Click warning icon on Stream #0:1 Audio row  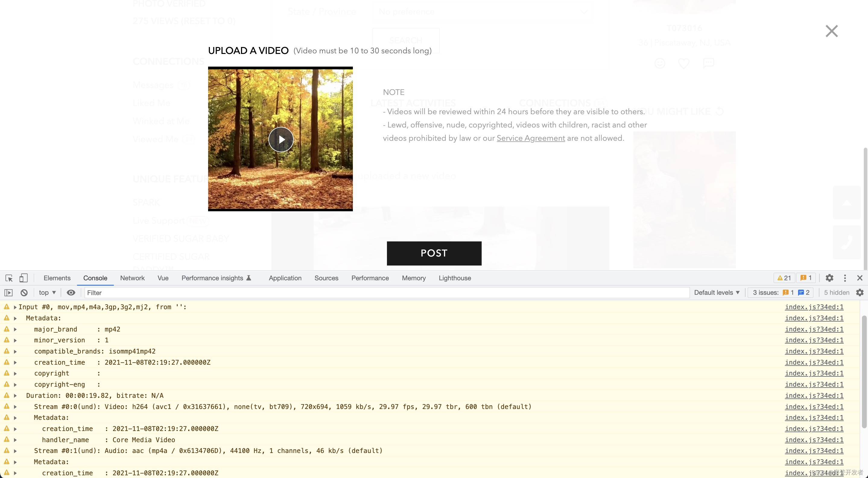6,450
